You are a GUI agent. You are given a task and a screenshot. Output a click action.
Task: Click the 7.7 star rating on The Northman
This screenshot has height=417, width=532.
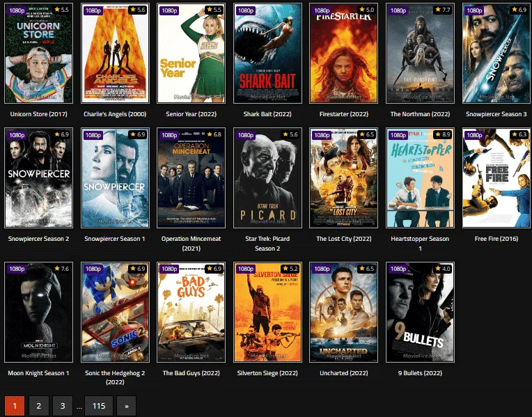coord(442,10)
